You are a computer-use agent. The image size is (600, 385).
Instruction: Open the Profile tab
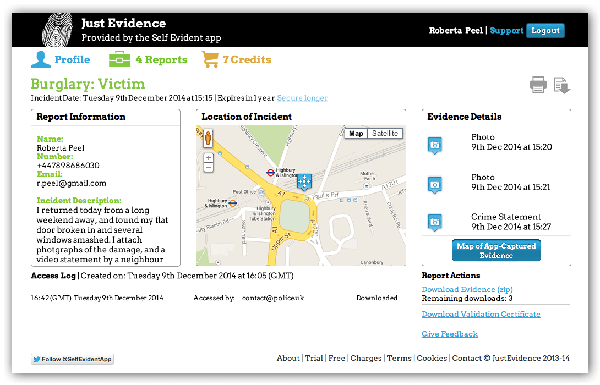(x=60, y=60)
